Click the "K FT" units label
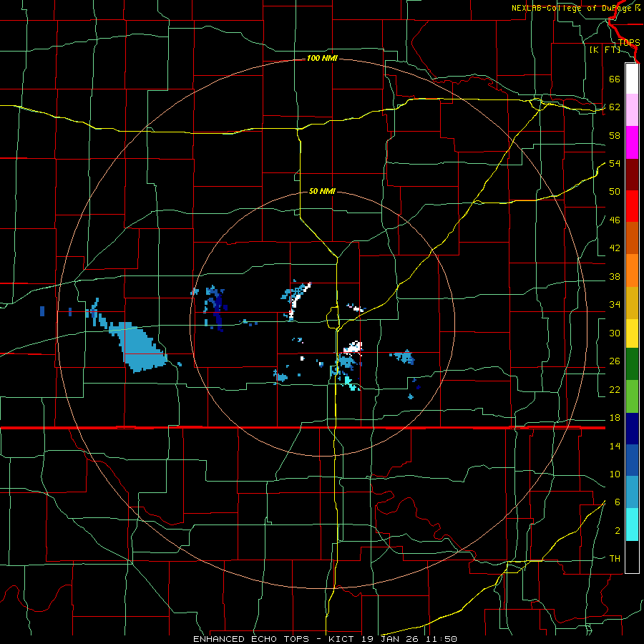644x644 pixels. (x=605, y=49)
